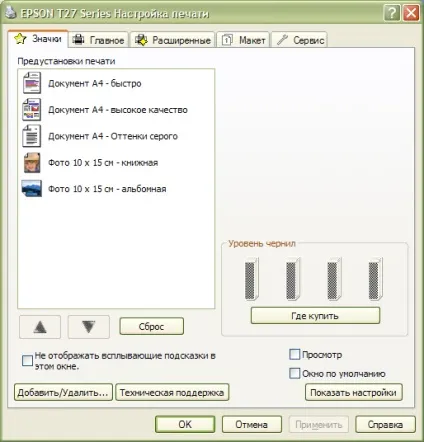Click the fourth ink cartridge level indicator
This screenshot has height=442, width=424.
[375, 279]
